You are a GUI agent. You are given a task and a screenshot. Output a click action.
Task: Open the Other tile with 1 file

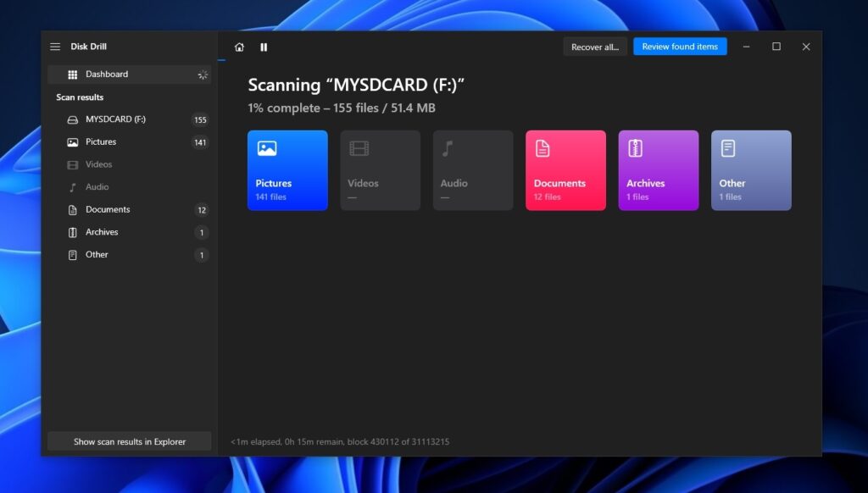(x=751, y=169)
